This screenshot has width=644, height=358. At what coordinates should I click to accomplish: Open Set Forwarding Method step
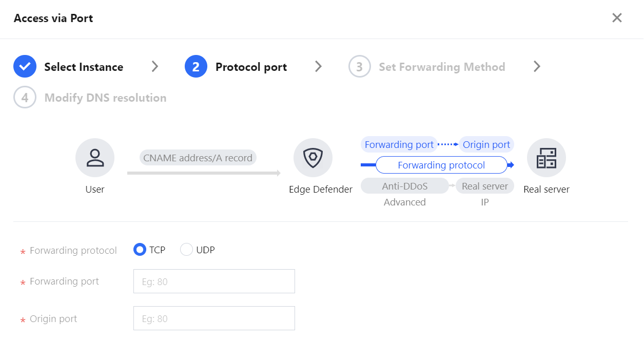pyautogui.click(x=442, y=67)
